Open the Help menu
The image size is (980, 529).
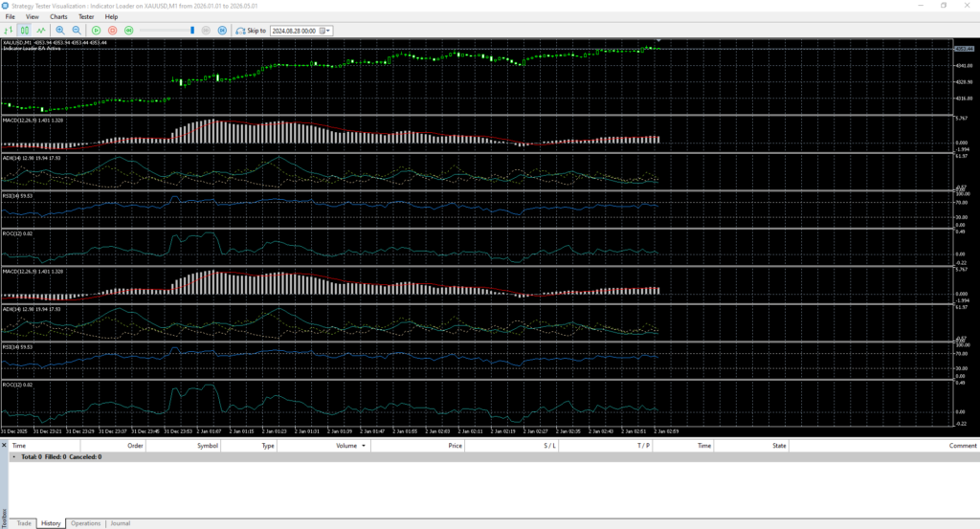(x=111, y=17)
